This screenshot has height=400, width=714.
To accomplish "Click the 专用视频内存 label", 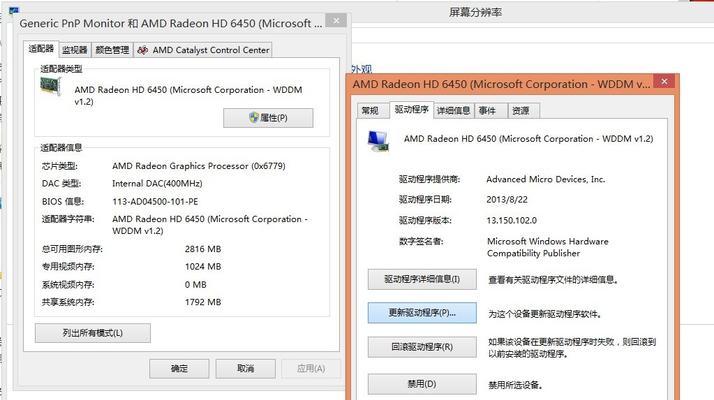I will click(68, 267).
